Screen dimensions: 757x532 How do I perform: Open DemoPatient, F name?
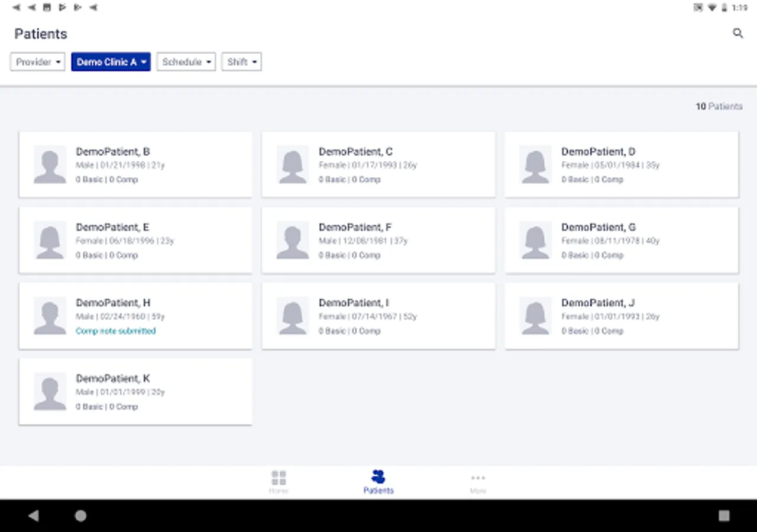(x=355, y=228)
